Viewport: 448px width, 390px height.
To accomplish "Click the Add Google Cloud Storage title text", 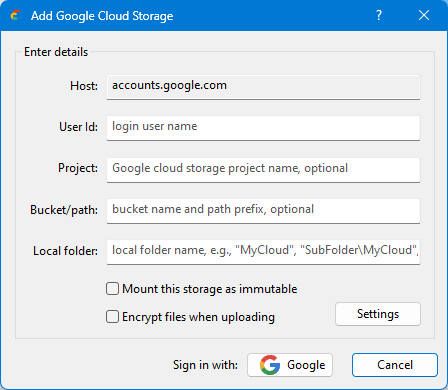I will click(102, 16).
